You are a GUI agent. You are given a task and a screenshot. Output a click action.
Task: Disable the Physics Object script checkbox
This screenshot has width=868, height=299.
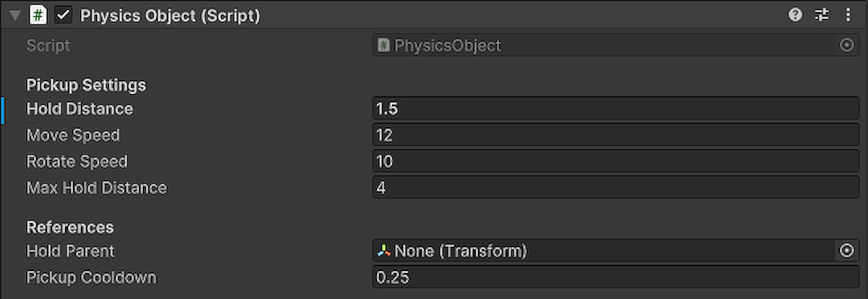click(64, 14)
